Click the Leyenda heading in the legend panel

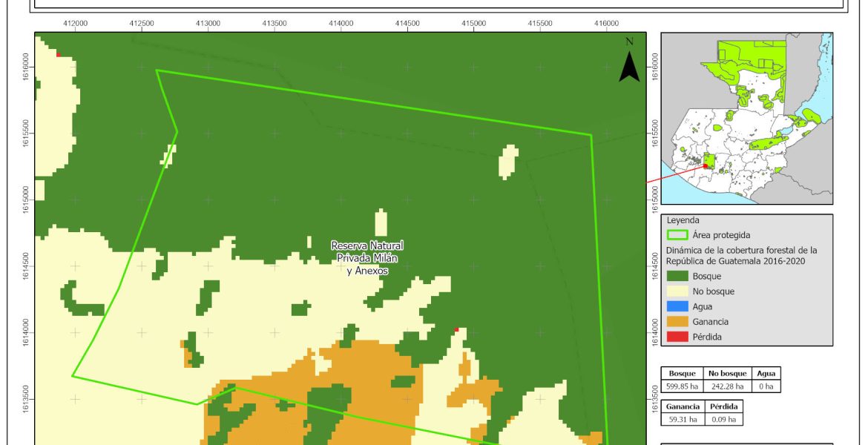(683, 220)
